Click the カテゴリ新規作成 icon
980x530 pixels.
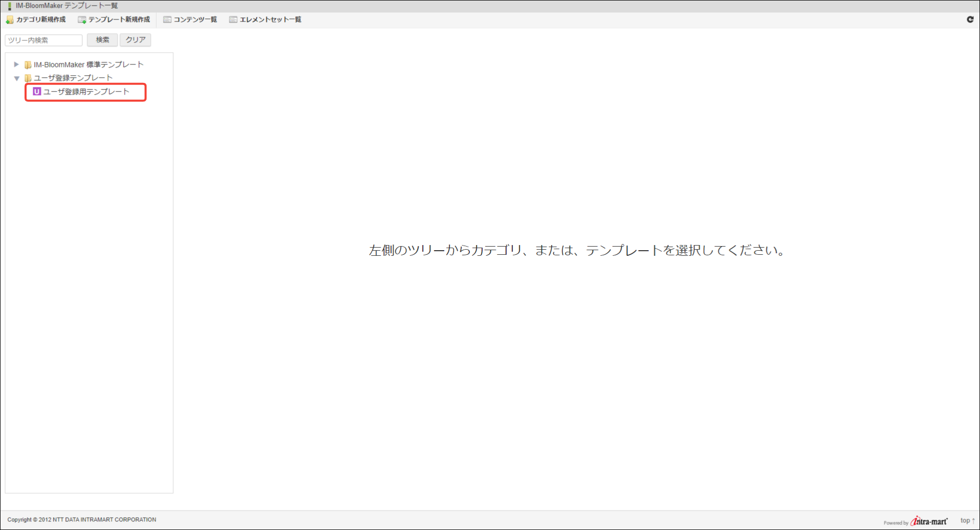pos(9,20)
